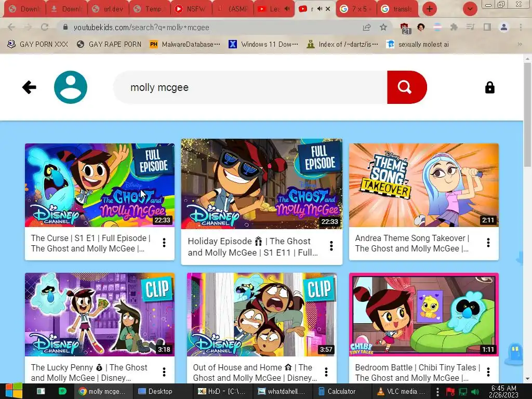
Task: Switch to the '(ASMR' tab
Action: click(232, 9)
